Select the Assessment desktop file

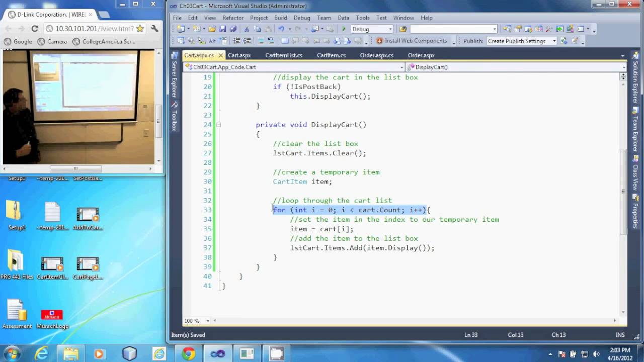[x=17, y=315]
